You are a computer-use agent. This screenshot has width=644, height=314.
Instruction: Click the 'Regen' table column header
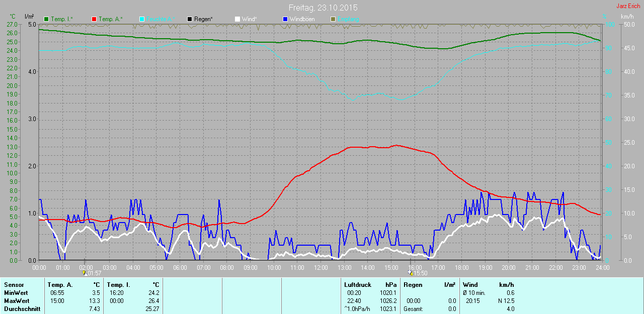(x=413, y=285)
